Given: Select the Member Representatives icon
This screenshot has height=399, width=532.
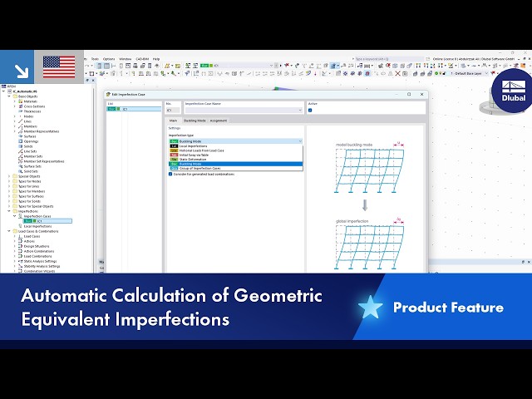Looking at the screenshot, I should point(20,131).
